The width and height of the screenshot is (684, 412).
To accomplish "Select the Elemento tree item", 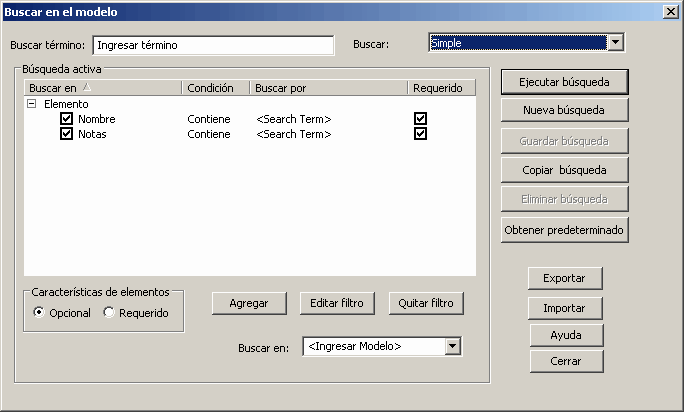I will click(66, 104).
